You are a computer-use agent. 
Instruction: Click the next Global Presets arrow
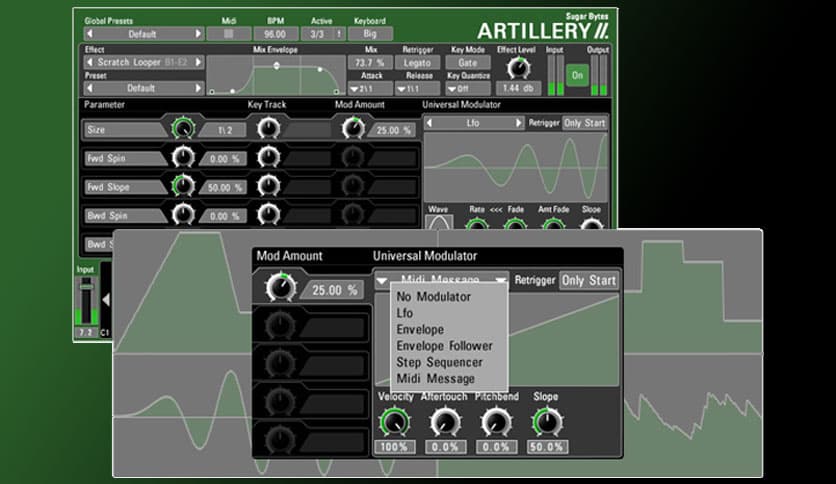pyautogui.click(x=198, y=34)
